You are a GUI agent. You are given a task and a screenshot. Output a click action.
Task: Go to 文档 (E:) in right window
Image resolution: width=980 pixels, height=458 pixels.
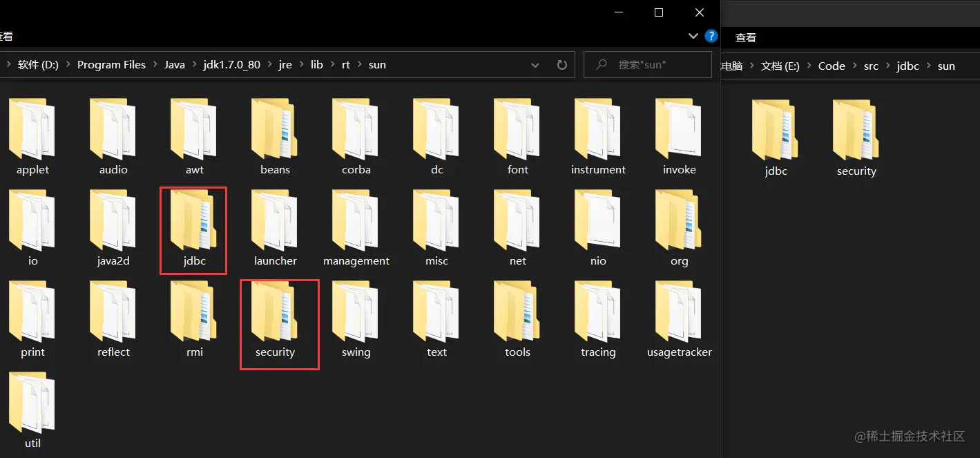point(780,66)
